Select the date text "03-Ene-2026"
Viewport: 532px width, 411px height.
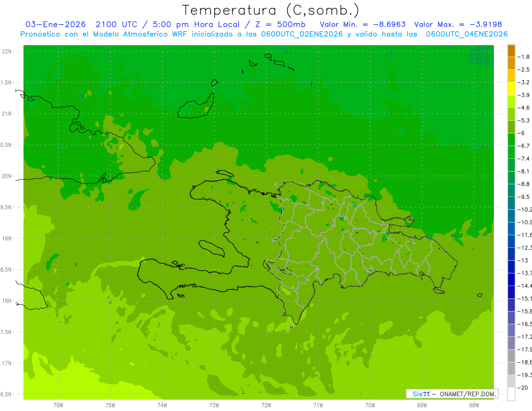click(56, 24)
